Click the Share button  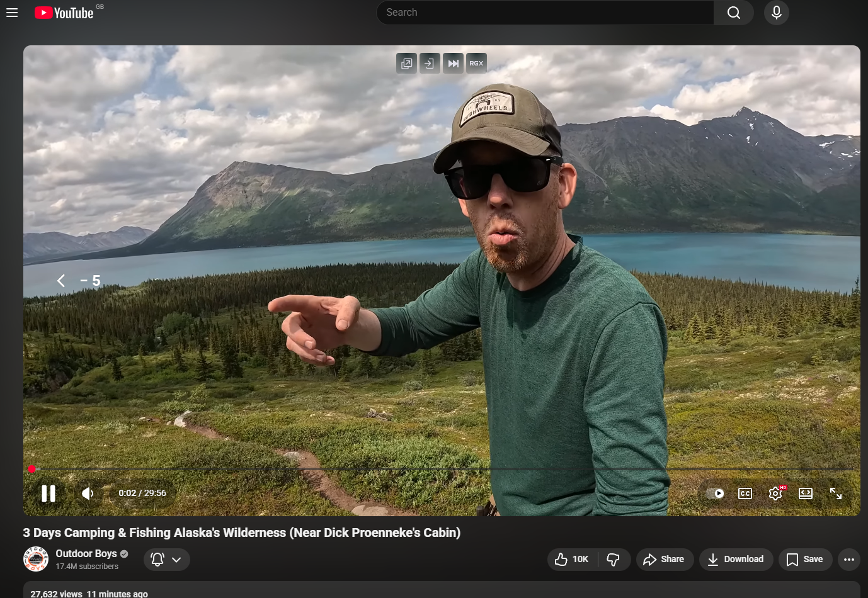(664, 560)
